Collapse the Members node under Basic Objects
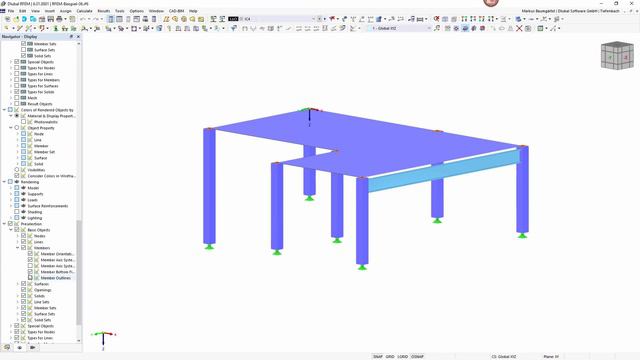This screenshot has width=640, height=360. [x=18, y=248]
